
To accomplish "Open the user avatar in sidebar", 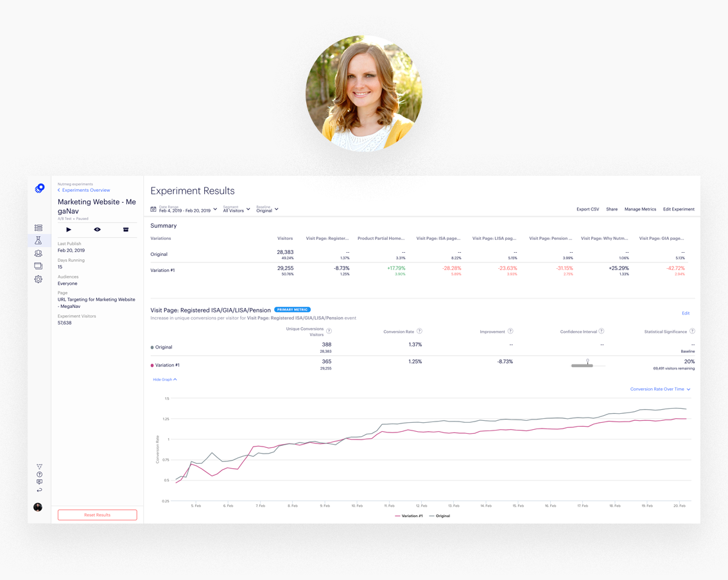I will tap(38, 507).
